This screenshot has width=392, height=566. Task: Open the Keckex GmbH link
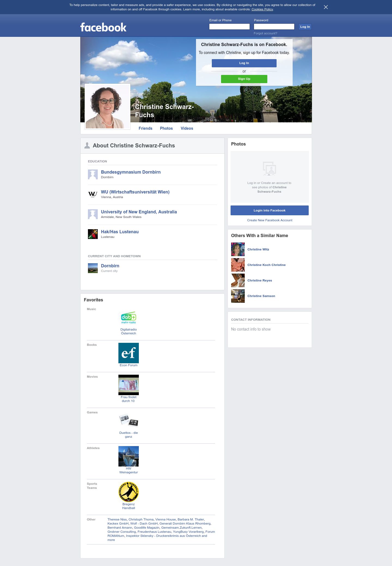[118, 523]
